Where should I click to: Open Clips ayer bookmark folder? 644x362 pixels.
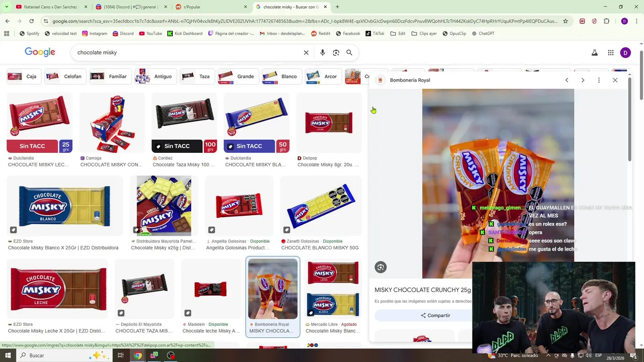(424, 34)
